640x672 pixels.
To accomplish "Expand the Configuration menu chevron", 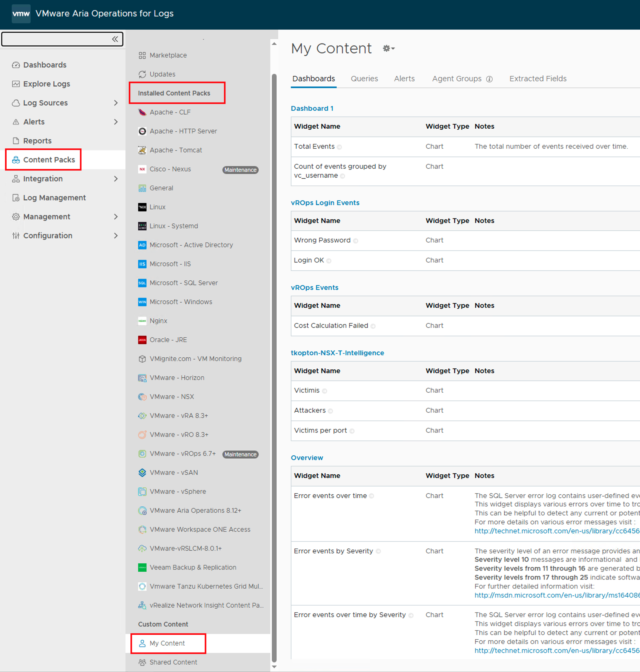I will pos(116,236).
